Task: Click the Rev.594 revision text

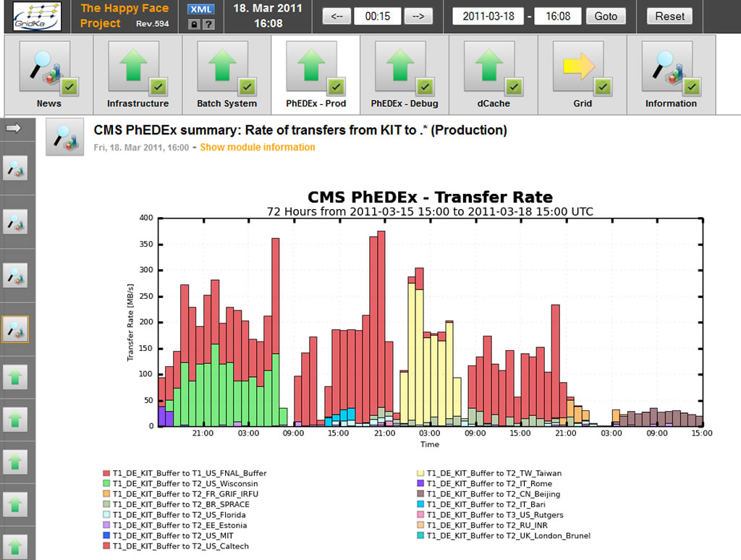Action: (x=152, y=24)
